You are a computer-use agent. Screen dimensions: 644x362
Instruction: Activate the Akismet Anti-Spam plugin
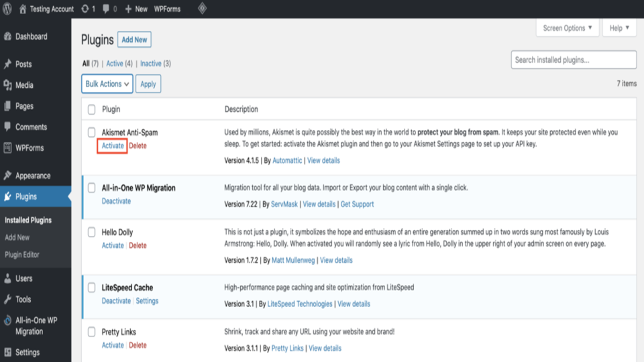pos(113,145)
